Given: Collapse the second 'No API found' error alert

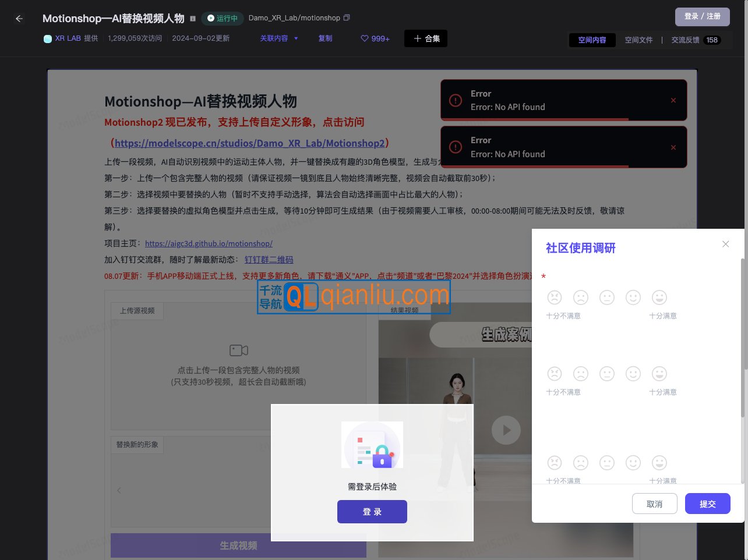Looking at the screenshot, I should (x=673, y=147).
